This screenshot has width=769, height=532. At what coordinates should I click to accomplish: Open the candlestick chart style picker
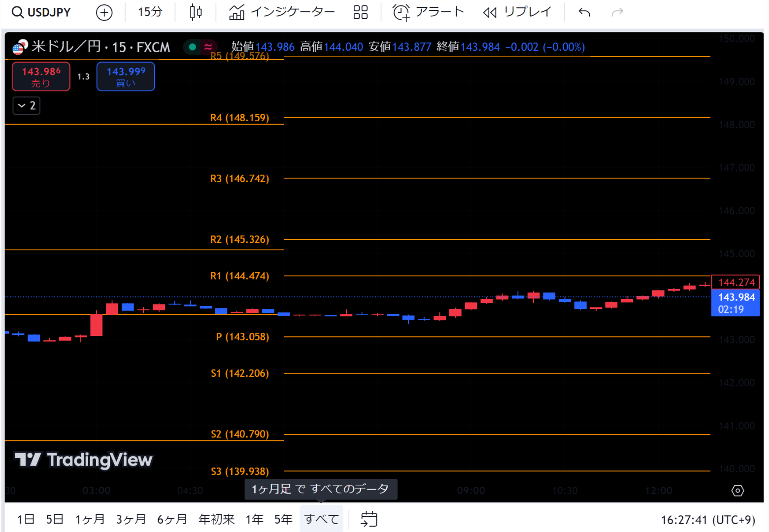pos(196,12)
